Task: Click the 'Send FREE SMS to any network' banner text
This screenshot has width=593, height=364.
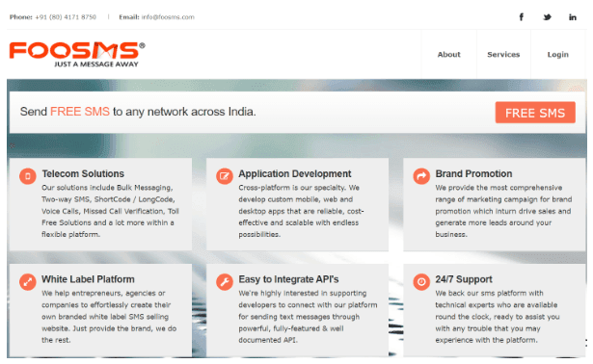Action: tap(138, 112)
